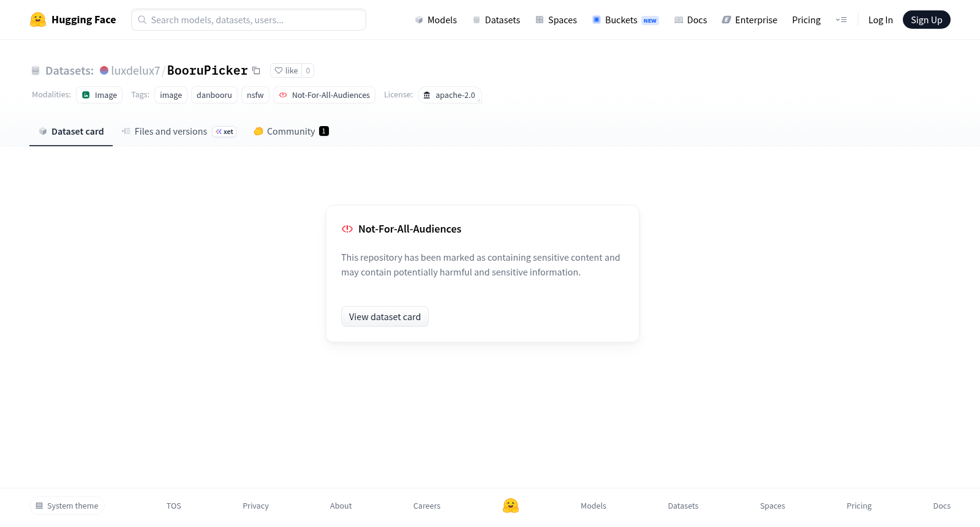The image size is (980, 527).
Task: Click the Not-For-All-Audiences tag chip
Action: (x=324, y=95)
